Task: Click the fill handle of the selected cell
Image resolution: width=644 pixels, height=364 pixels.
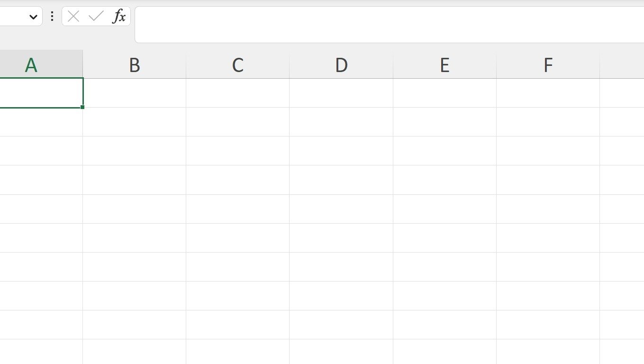Action: [x=82, y=107]
